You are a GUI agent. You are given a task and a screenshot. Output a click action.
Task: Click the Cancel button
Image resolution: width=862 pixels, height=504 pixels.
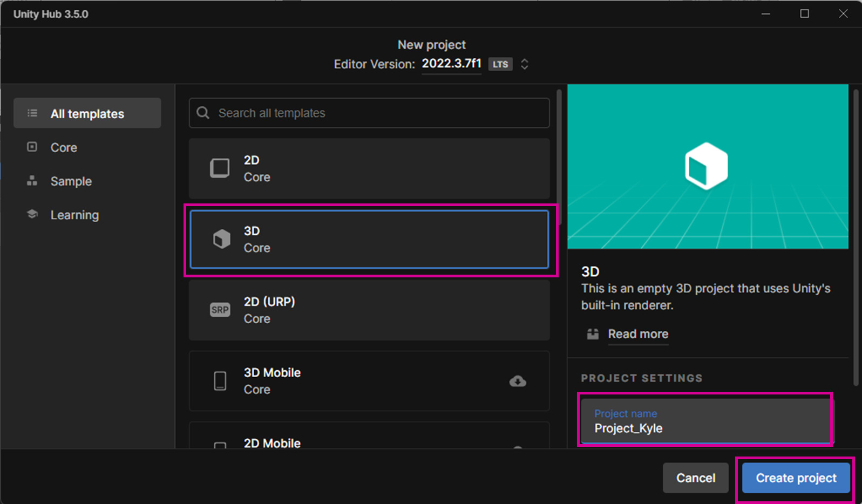(695, 478)
